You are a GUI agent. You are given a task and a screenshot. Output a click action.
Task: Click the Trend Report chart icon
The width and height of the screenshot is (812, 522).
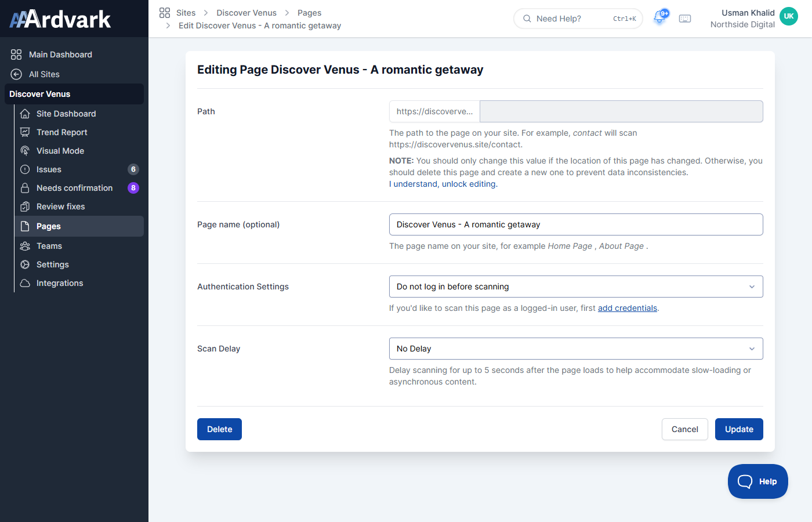coord(25,132)
